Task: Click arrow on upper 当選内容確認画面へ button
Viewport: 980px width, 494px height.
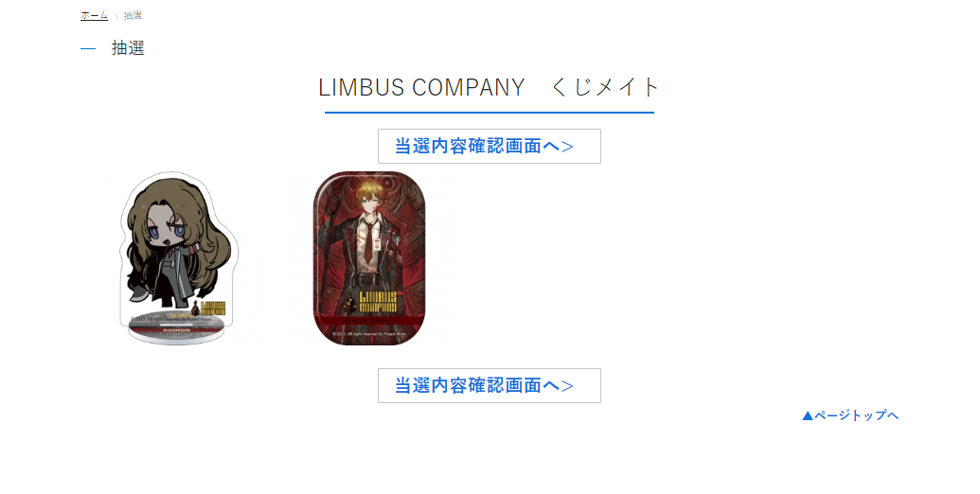Action: click(567, 147)
